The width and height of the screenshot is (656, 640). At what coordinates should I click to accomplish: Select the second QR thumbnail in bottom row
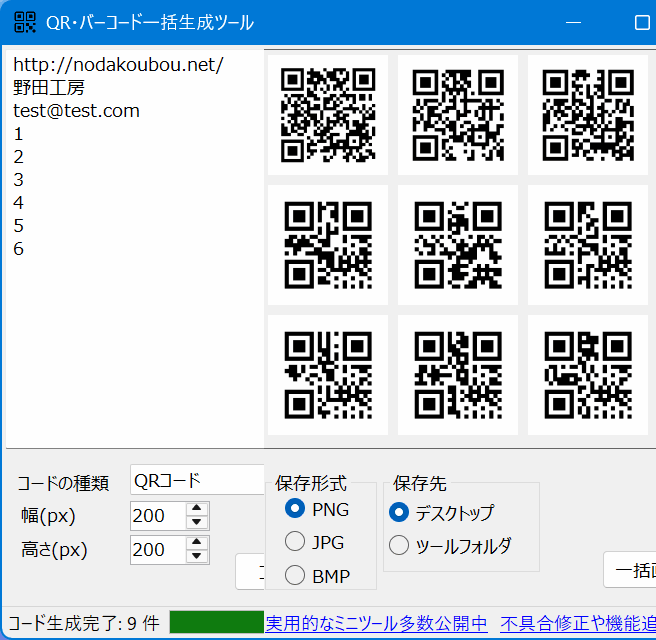[458, 375]
